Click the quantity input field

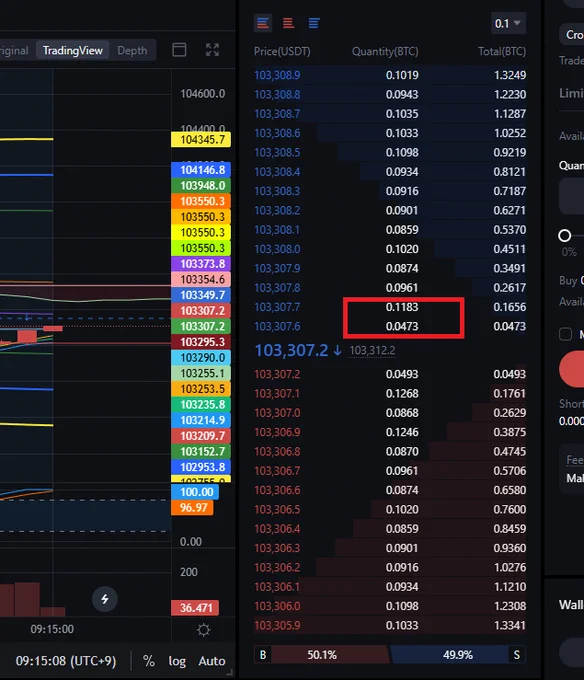tap(571, 196)
